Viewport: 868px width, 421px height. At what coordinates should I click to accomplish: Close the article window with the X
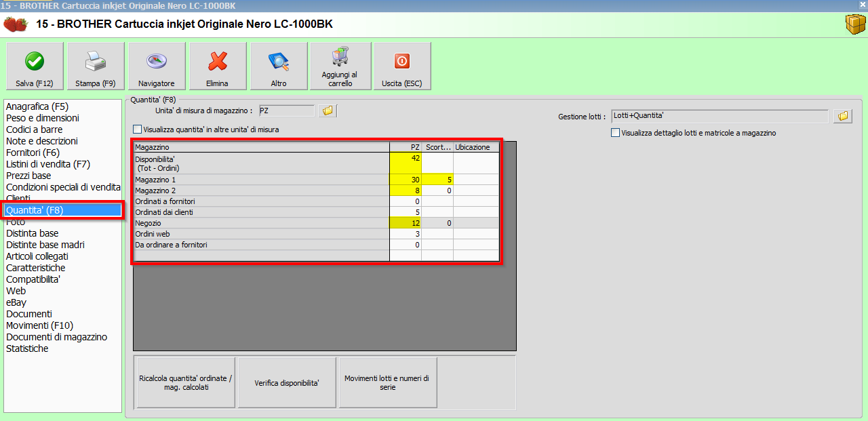[x=862, y=5]
